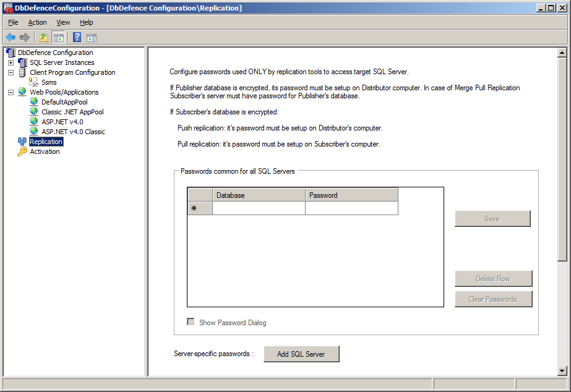Open Help via the question mark icon
This screenshot has width=571, height=392.
pyautogui.click(x=77, y=37)
